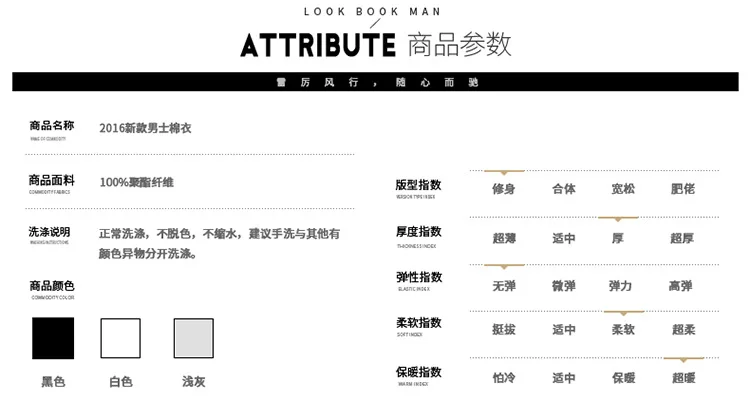Click the 柔软 softness option
This screenshot has height=401, width=750.
[623, 330]
